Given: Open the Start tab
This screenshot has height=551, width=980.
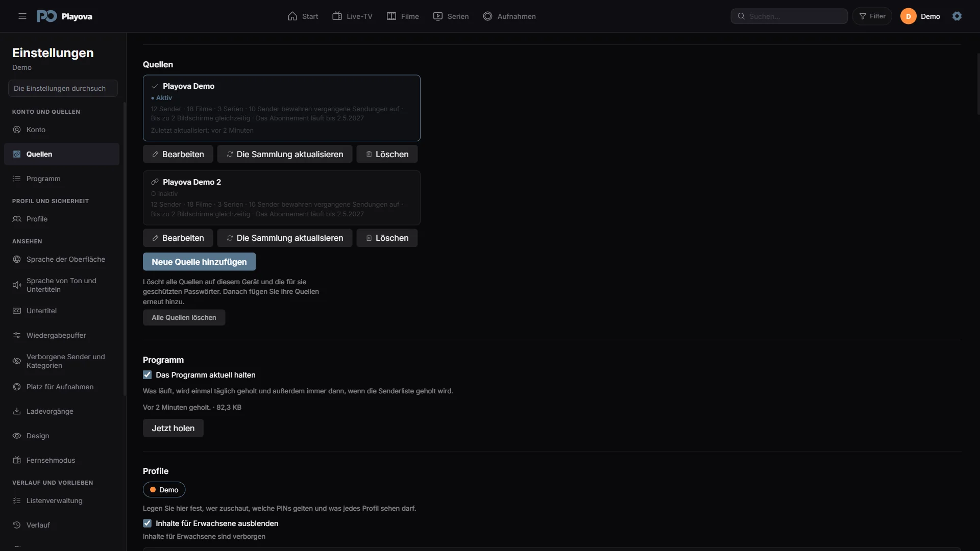Looking at the screenshot, I should tap(303, 16).
